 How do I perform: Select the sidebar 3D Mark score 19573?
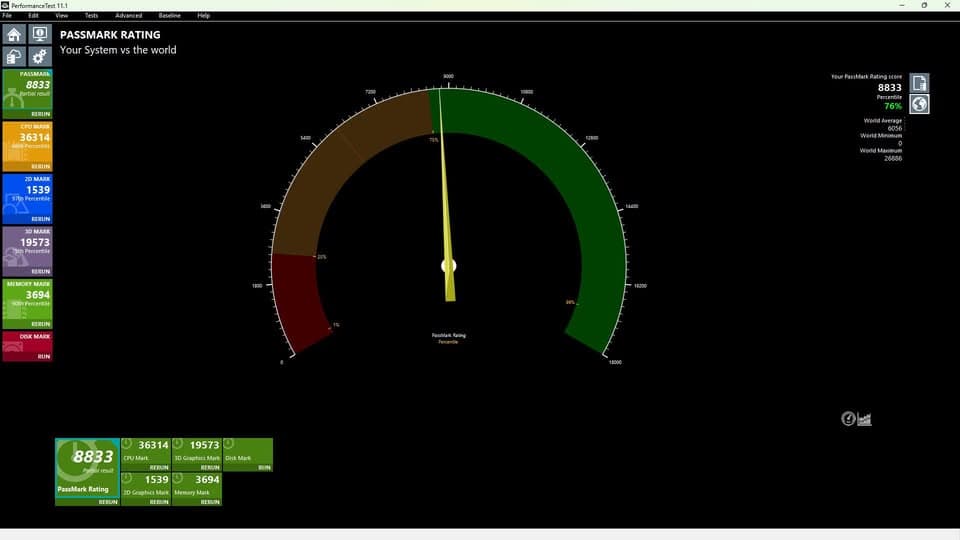[34, 242]
